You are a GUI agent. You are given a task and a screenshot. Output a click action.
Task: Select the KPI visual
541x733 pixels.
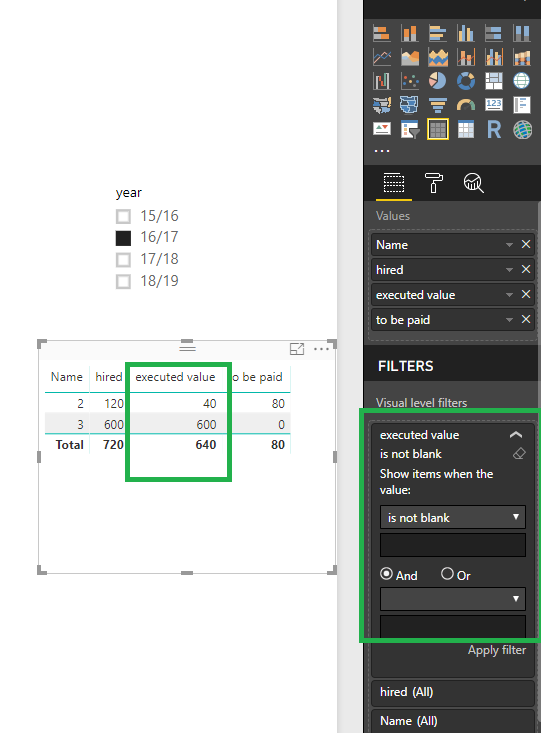click(x=382, y=129)
